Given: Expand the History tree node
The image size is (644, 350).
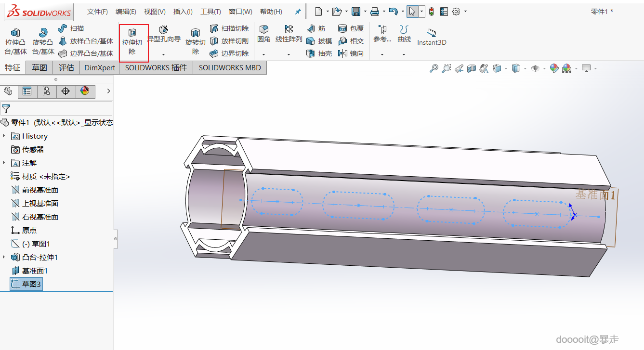Looking at the screenshot, I should pos(4,136).
